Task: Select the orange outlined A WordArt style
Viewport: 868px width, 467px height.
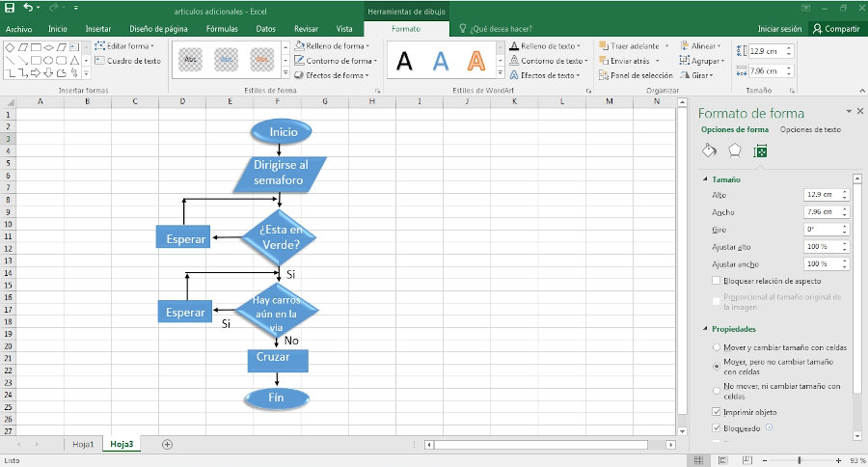Action: pyautogui.click(x=476, y=61)
